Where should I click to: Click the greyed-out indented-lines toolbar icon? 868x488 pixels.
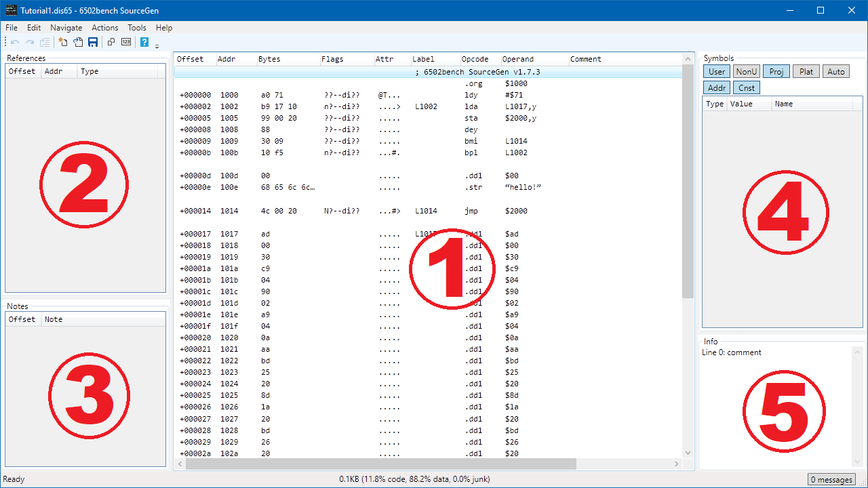[45, 42]
